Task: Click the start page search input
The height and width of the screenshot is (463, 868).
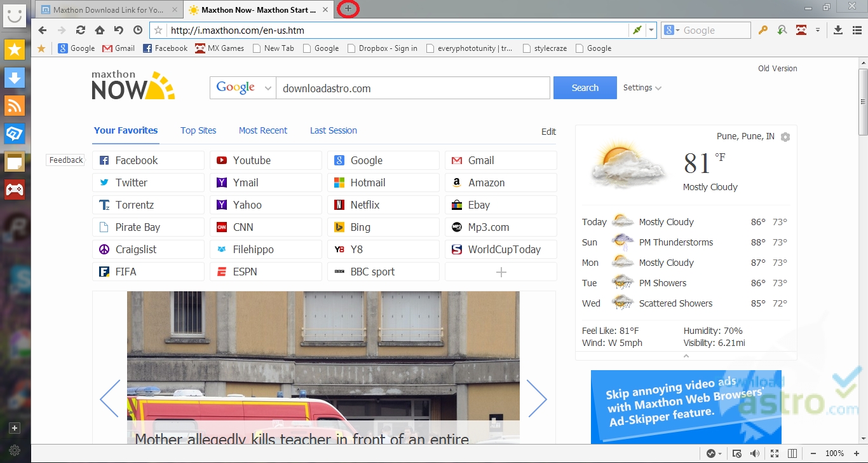Action: 412,88
